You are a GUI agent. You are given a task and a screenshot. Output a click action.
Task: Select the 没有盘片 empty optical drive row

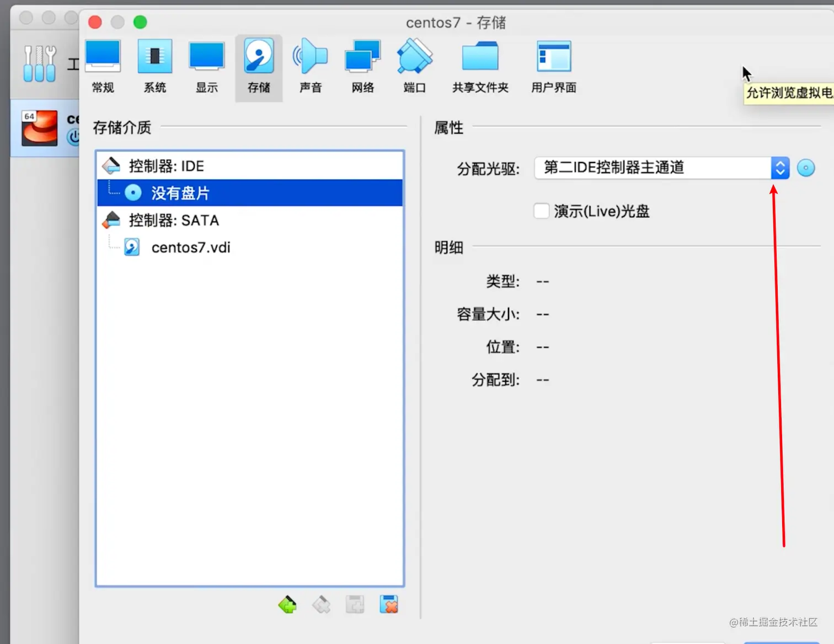(x=250, y=193)
